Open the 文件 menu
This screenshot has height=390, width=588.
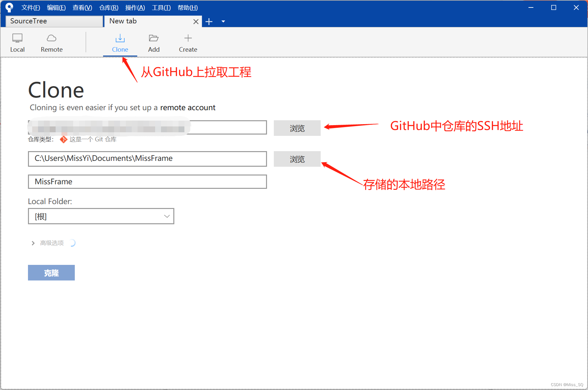coord(31,7)
